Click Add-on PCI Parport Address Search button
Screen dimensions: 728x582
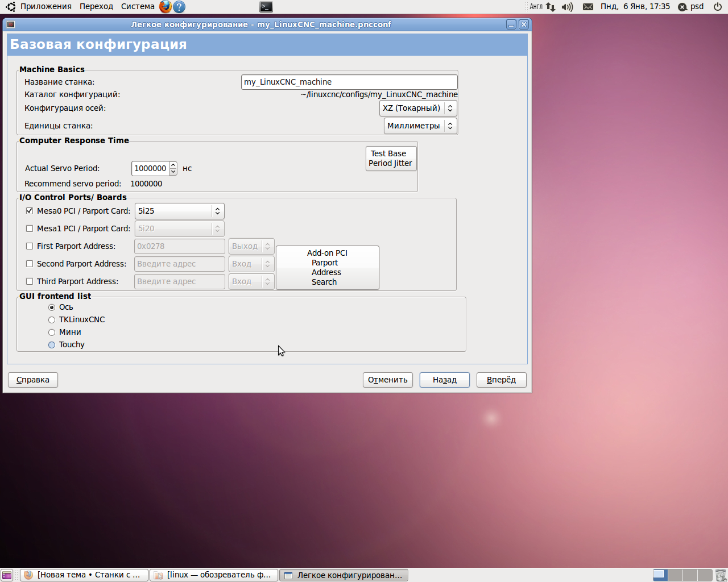(327, 268)
